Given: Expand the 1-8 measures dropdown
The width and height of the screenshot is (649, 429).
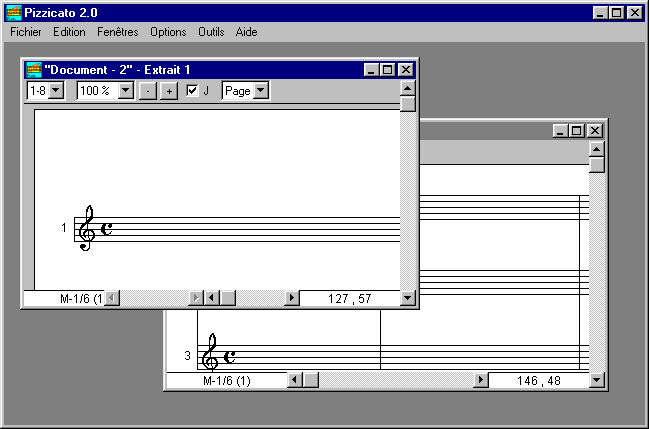Looking at the screenshot, I should coord(56,90).
